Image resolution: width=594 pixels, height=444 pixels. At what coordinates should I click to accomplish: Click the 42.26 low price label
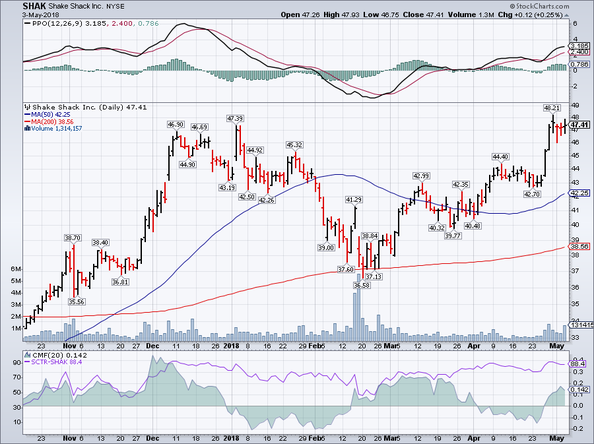267,200
